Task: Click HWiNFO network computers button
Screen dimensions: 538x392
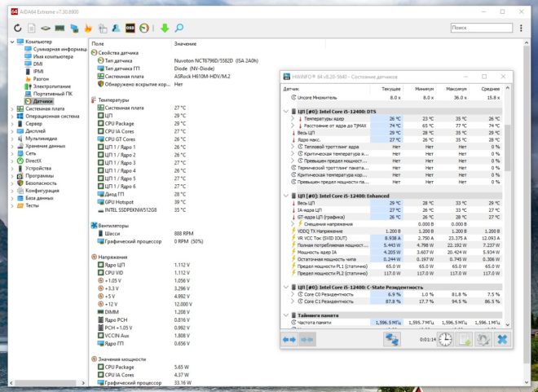Action: pyautogui.click(x=392, y=339)
